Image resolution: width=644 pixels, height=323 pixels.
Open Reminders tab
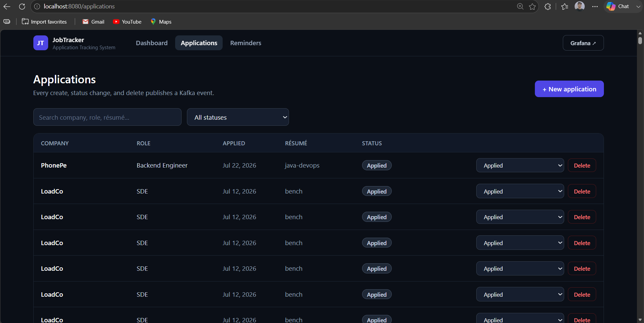246,43
